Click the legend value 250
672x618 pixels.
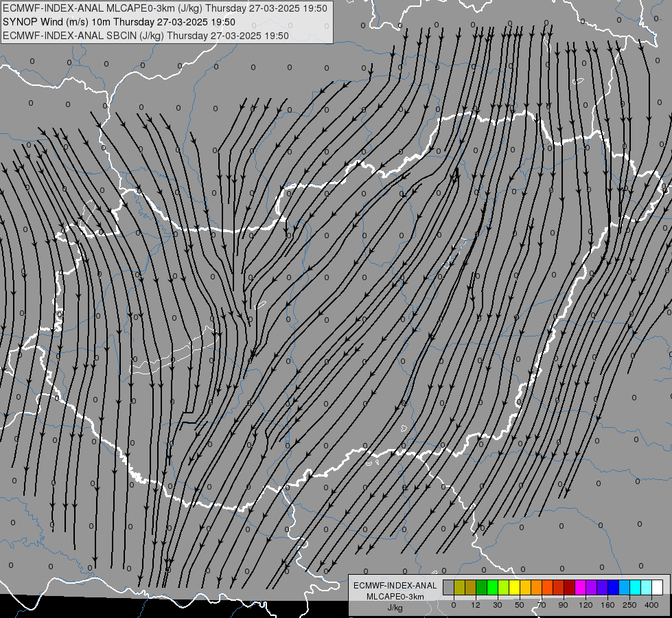[x=629, y=605]
